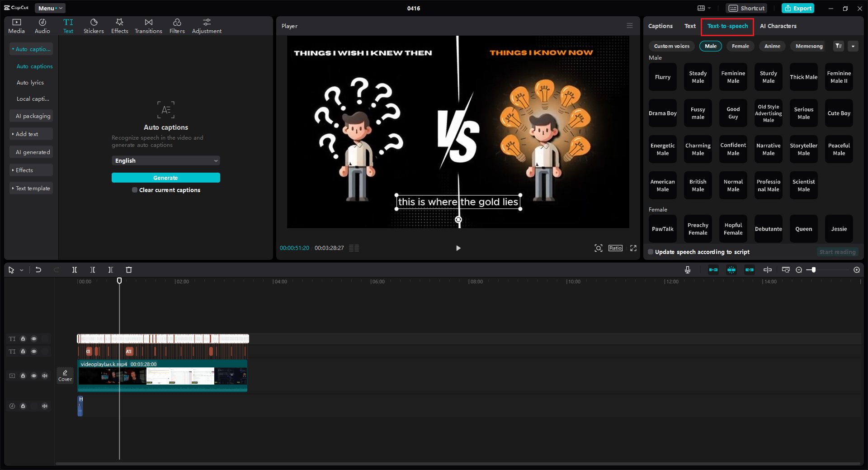Collapse the Auto captions sidebar group
The width and height of the screenshot is (868, 470).
point(31,49)
